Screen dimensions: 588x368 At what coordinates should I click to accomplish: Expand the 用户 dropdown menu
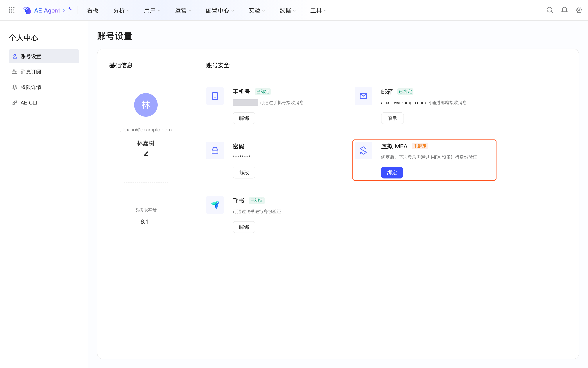(x=152, y=10)
